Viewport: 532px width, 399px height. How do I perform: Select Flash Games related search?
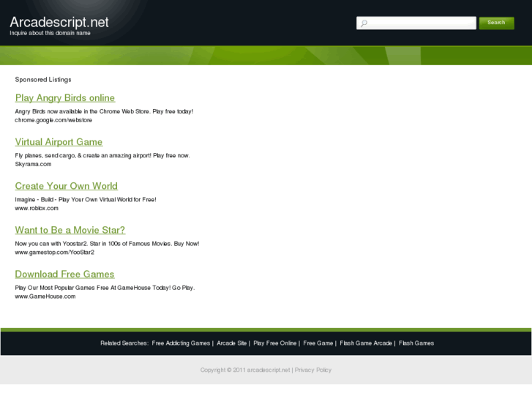click(416, 343)
